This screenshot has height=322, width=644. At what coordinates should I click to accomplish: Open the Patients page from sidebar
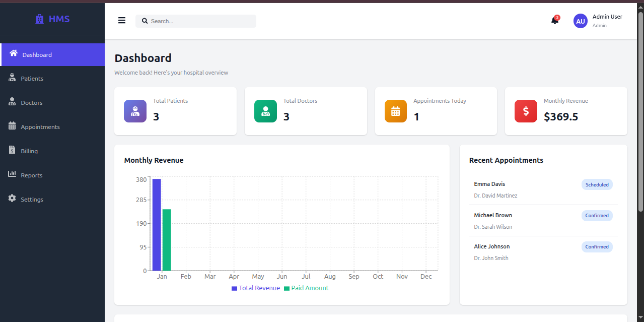[52, 79]
